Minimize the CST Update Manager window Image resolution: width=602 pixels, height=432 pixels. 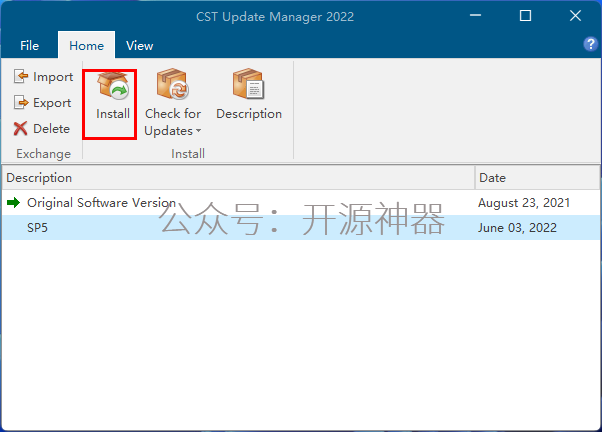tap(475, 16)
